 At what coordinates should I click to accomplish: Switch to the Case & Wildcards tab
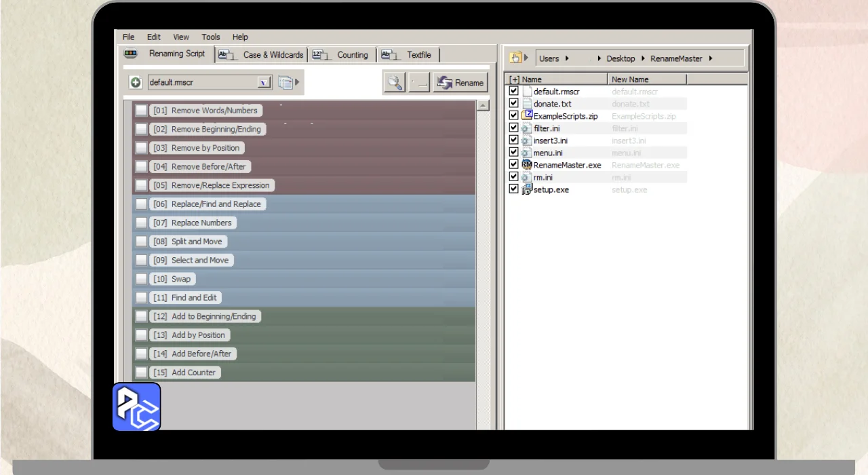(261, 55)
